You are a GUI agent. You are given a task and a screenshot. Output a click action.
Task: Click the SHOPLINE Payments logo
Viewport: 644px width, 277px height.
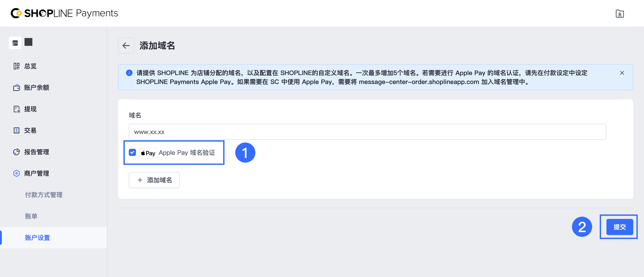click(64, 13)
